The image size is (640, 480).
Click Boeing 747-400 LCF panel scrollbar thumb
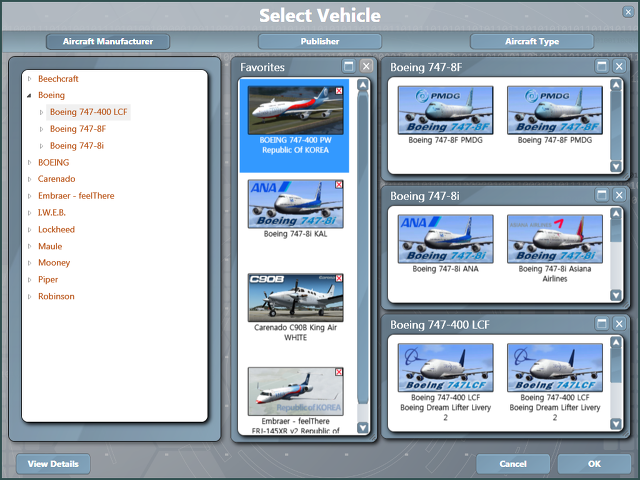[x=616, y=366]
